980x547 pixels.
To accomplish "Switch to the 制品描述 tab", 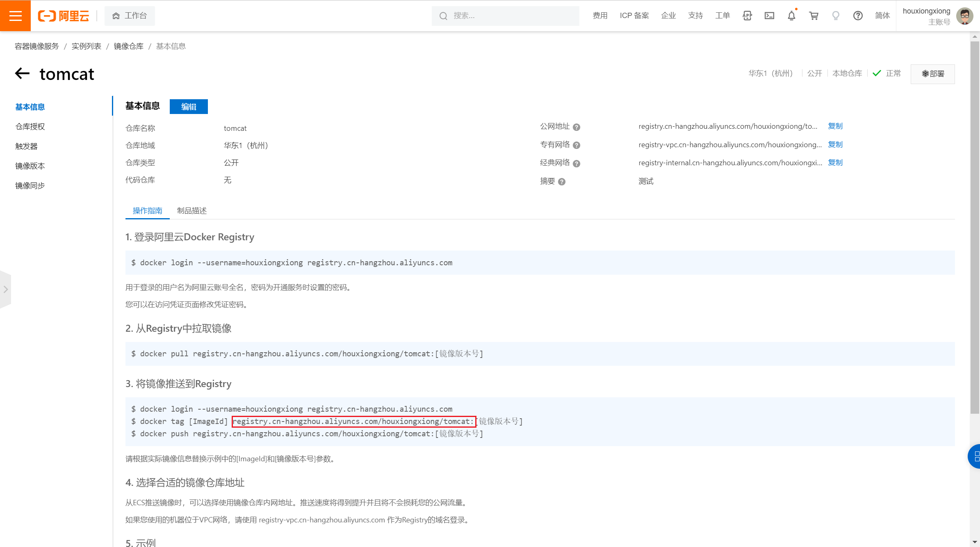I will coord(192,211).
